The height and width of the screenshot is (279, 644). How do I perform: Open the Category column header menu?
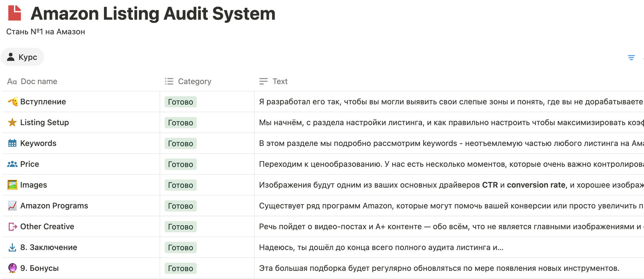pos(194,81)
